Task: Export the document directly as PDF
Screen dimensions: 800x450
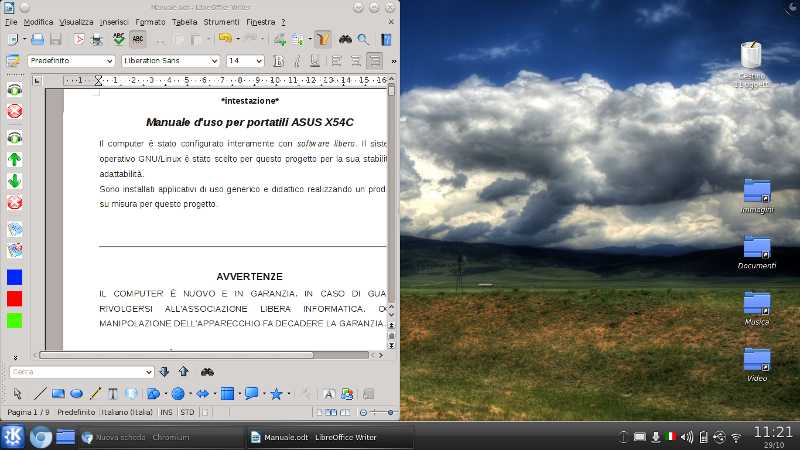Action: pos(79,39)
